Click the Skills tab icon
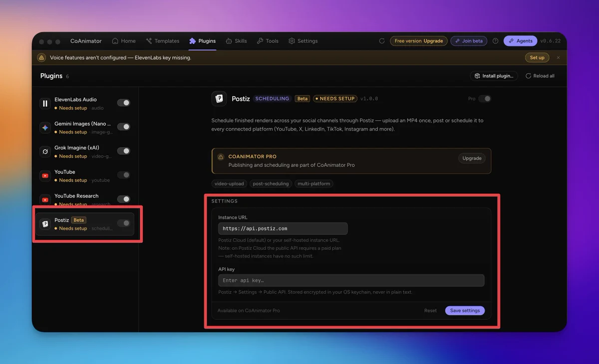Screen dimensions: 599x364 [229, 41]
